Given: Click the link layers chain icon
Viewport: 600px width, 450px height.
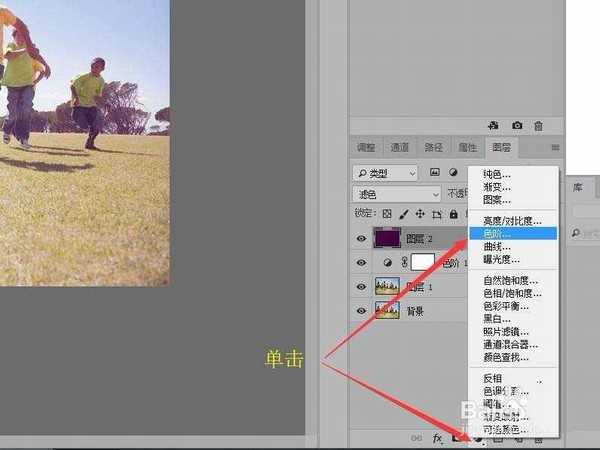Looking at the screenshot, I should point(416,438).
